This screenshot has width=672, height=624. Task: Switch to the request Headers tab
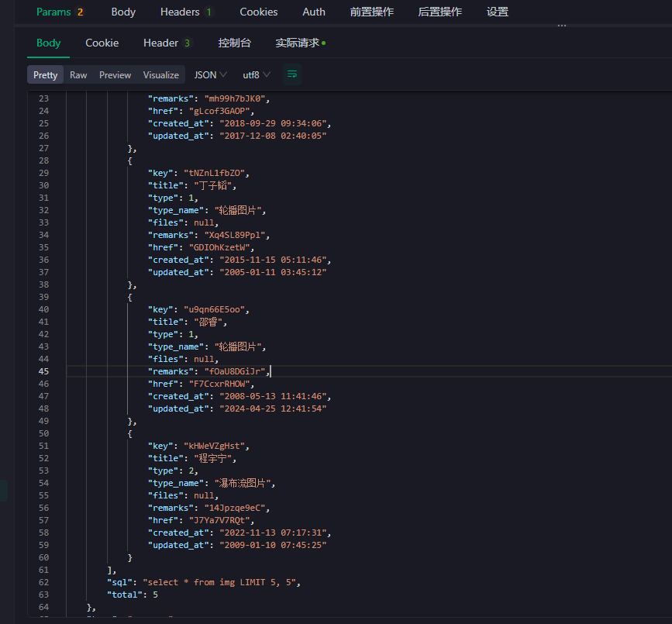tap(186, 12)
